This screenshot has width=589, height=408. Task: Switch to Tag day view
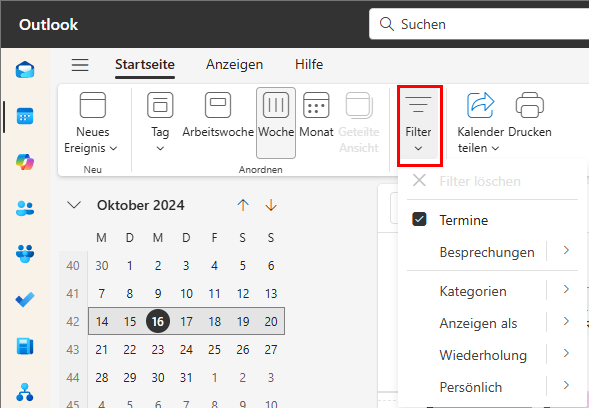click(x=160, y=115)
